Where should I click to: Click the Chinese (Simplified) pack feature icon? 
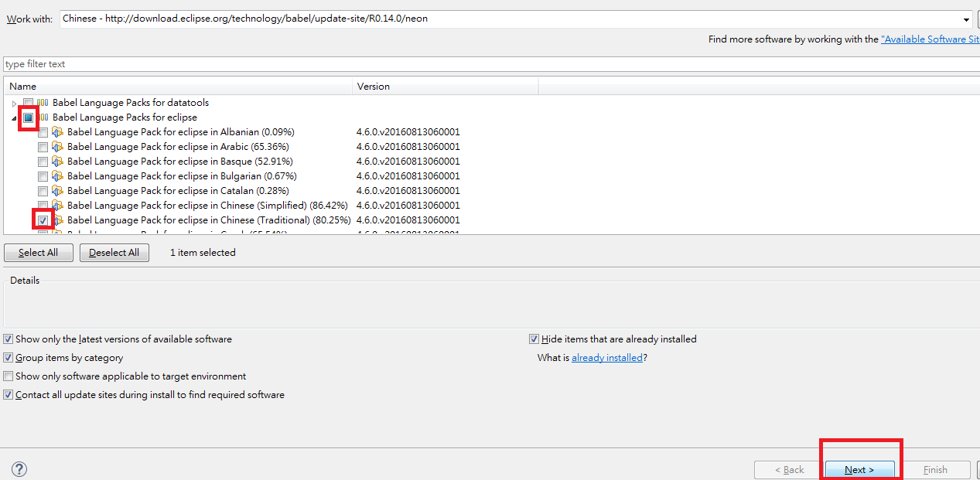tap(57, 206)
